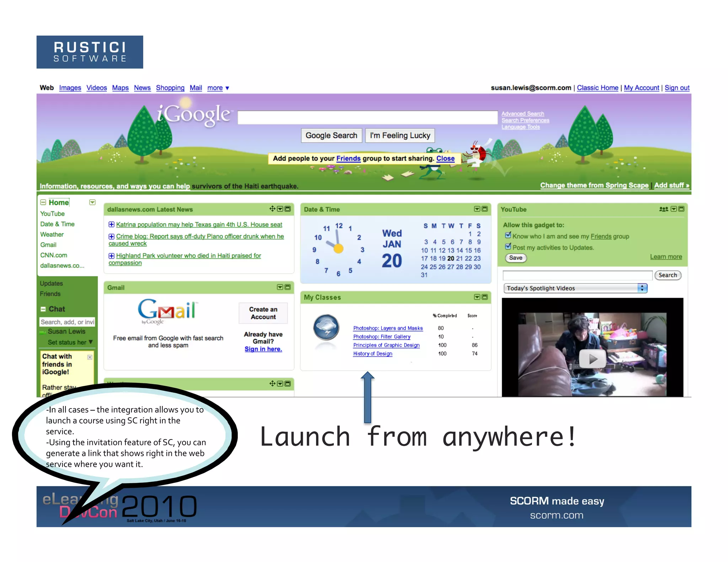Open Maps in top navigation
This screenshot has height=562, width=728.
tap(120, 88)
